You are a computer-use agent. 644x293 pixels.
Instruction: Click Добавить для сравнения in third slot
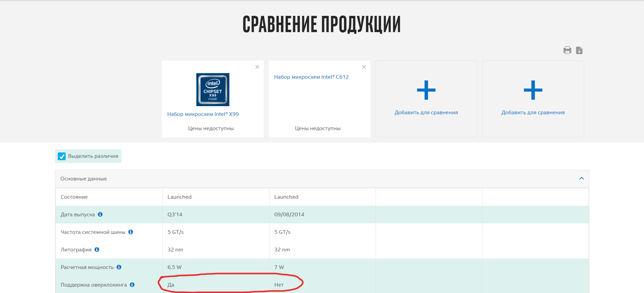click(x=426, y=113)
